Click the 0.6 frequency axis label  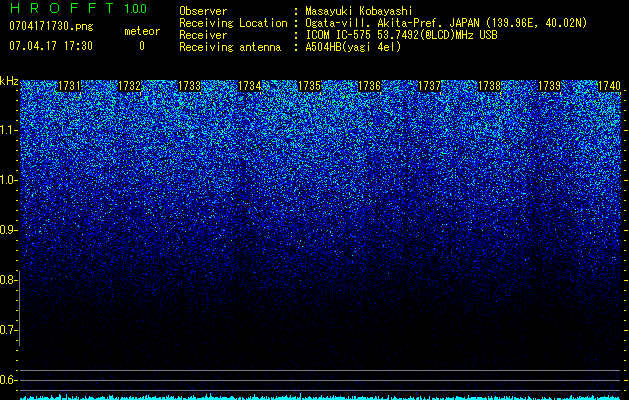coord(9,380)
